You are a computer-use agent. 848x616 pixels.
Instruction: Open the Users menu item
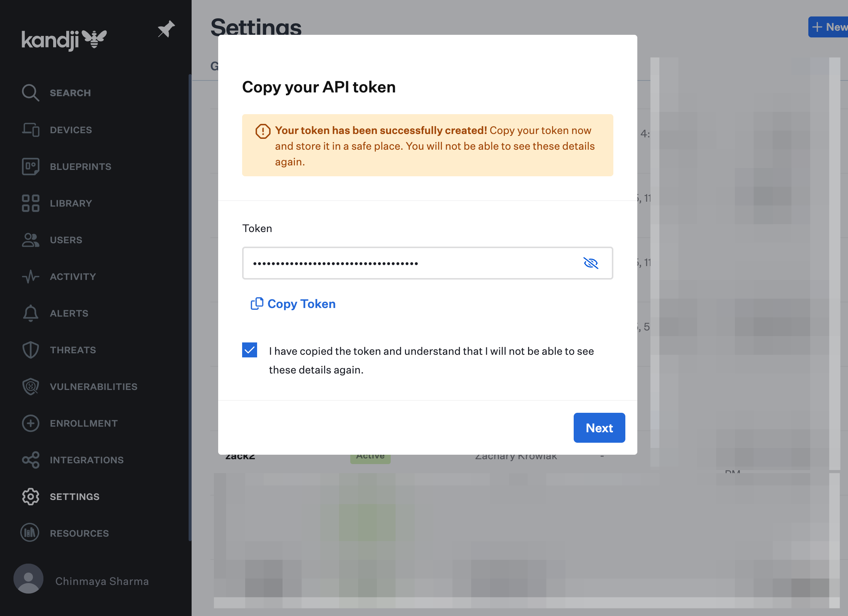[66, 240]
